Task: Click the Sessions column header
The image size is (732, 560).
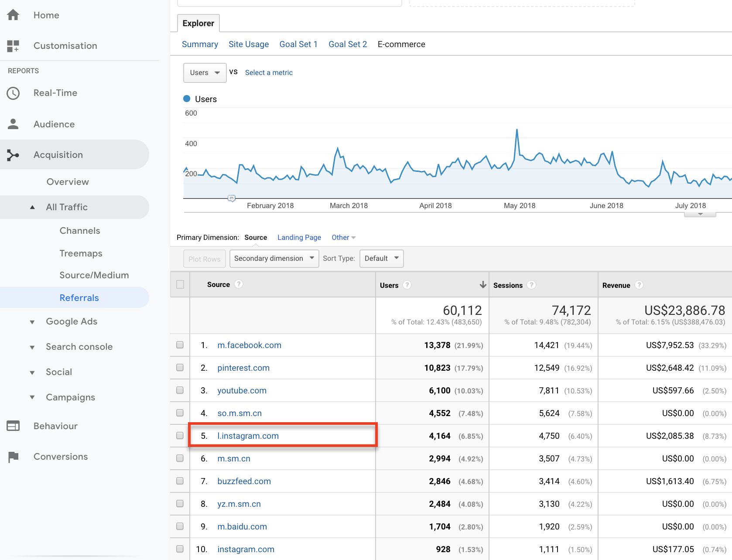Action: (x=508, y=285)
